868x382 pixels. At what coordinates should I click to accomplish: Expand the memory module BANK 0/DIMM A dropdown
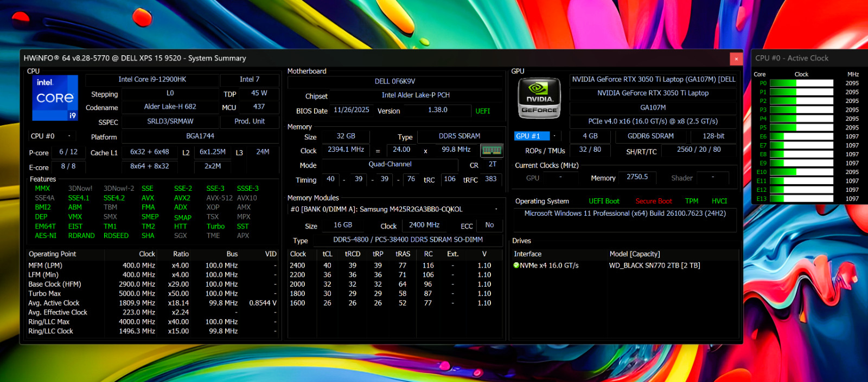click(496, 209)
